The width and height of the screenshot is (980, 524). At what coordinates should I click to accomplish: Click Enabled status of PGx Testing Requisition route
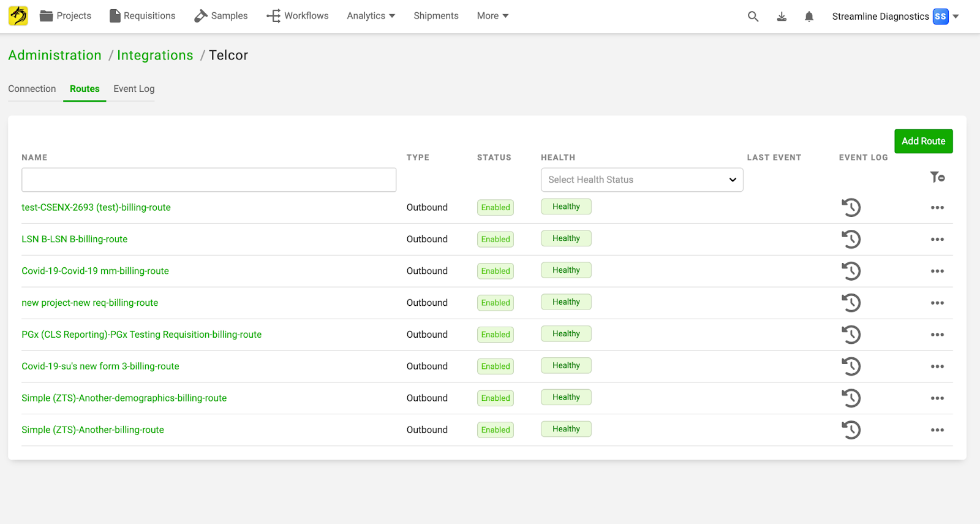tap(496, 335)
